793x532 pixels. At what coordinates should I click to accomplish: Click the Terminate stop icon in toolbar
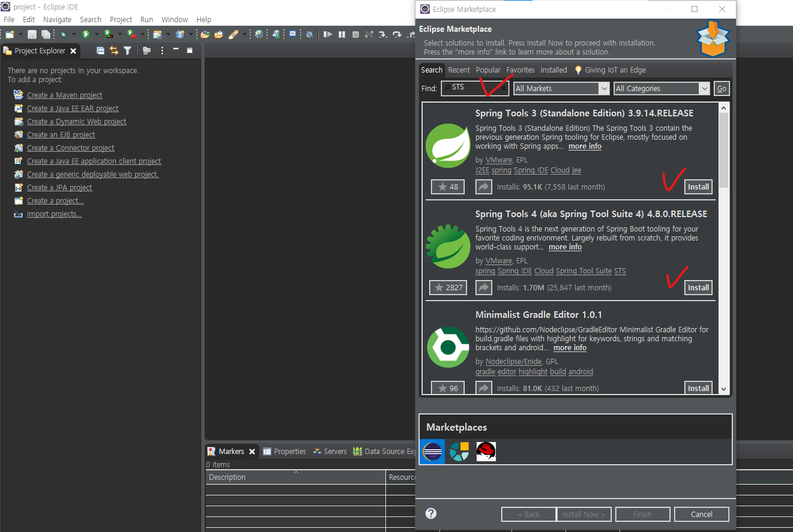[x=355, y=34]
